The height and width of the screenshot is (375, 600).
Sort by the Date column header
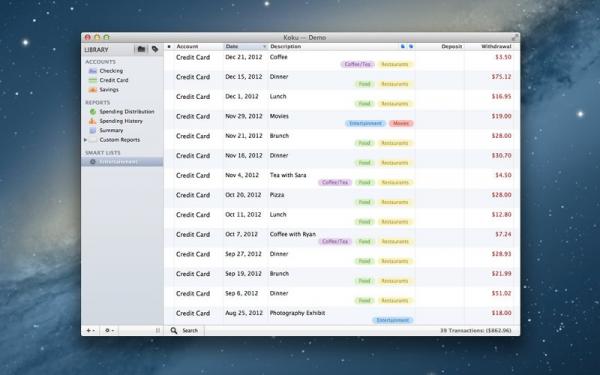pyautogui.click(x=245, y=47)
